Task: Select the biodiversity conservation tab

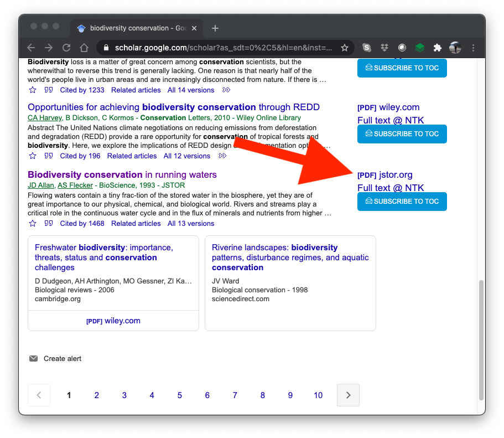Action: point(137,28)
